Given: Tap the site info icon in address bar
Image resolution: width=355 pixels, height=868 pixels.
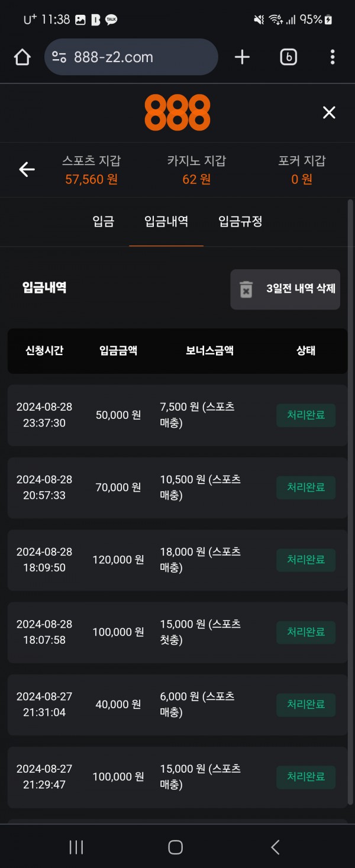Looking at the screenshot, I should [59, 57].
